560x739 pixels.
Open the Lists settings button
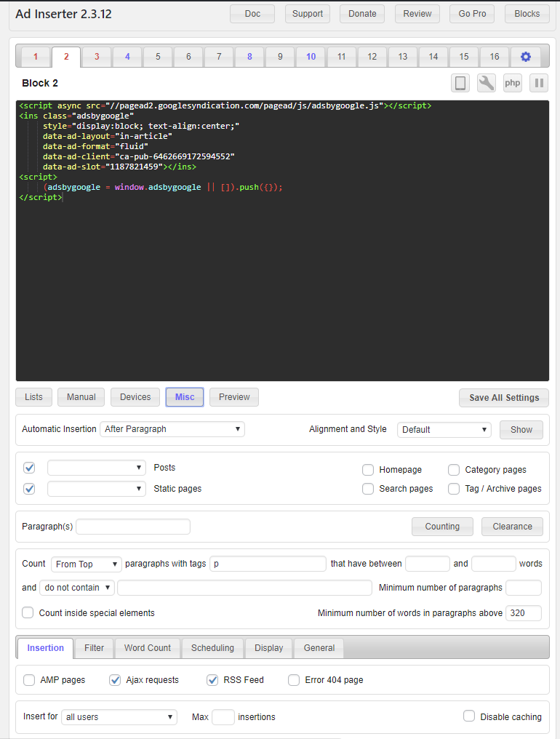(x=33, y=397)
